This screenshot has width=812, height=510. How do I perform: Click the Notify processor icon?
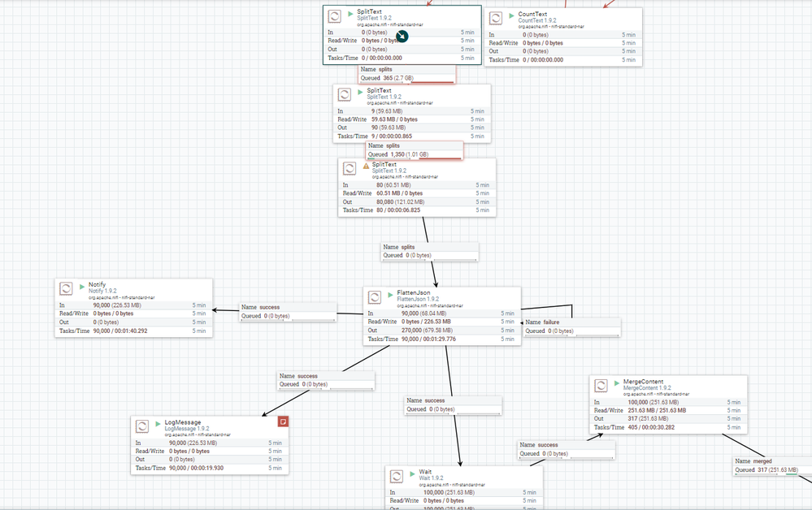click(x=66, y=288)
